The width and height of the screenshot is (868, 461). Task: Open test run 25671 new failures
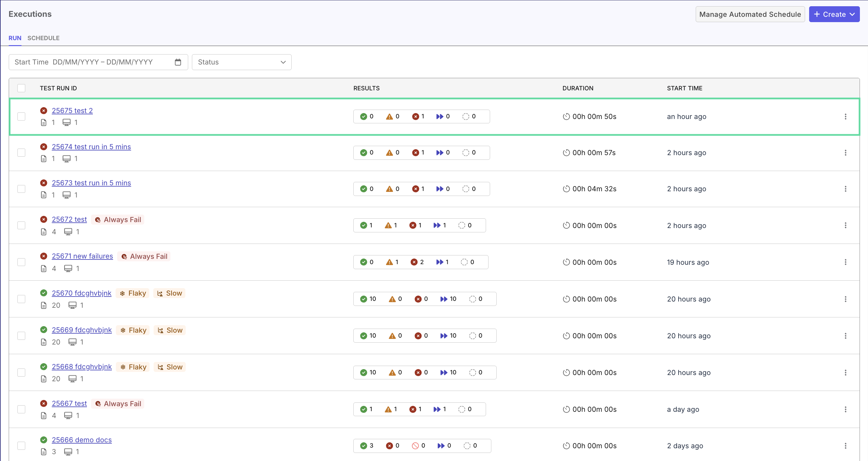(x=82, y=256)
